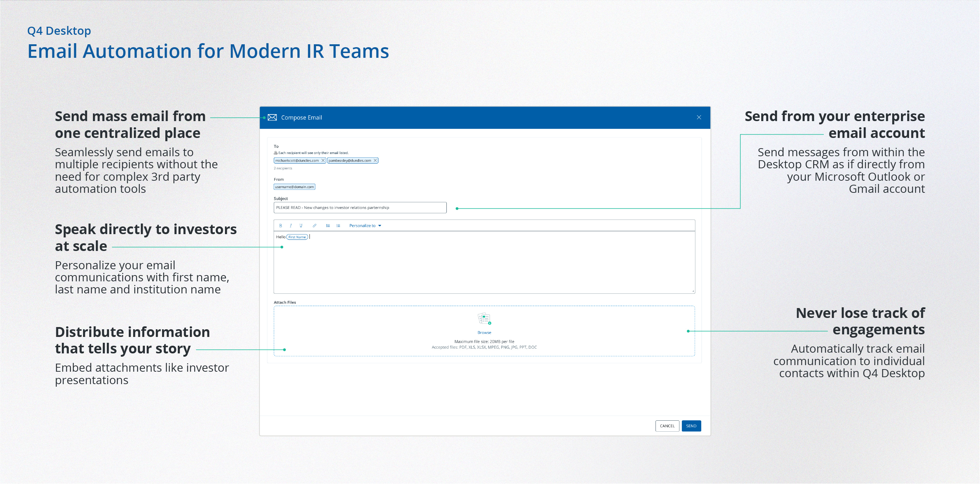
Task: Select the username@domain.com From address chip
Action: [294, 187]
